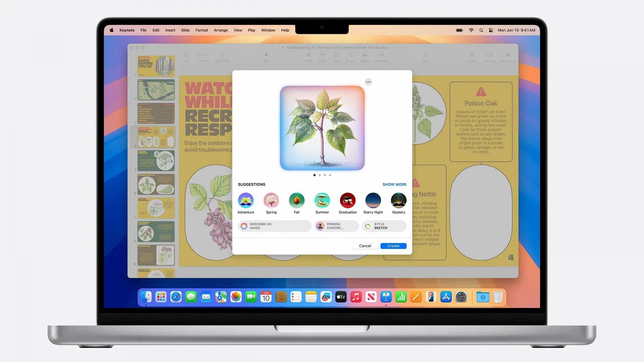Toggle to fourth image variation dot
Viewport: 644px width, 362px height.
point(329,175)
